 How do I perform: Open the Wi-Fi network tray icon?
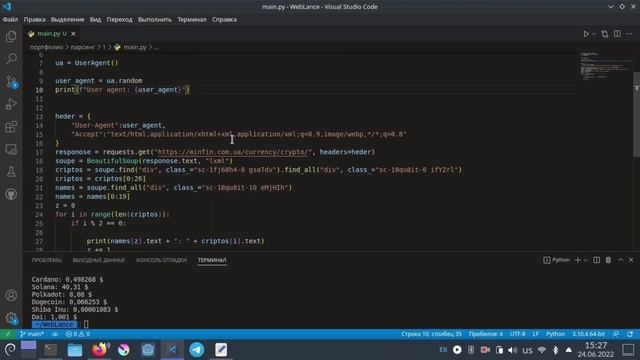click(542, 350)
